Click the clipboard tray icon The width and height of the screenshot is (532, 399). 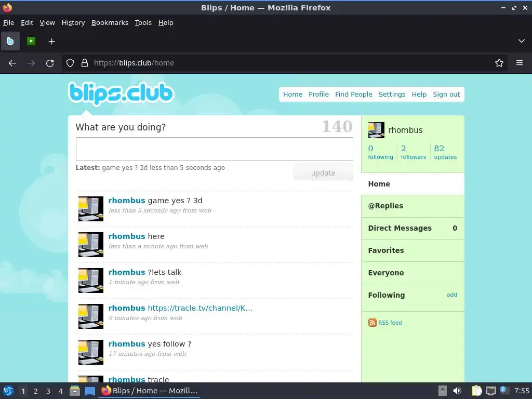click(476, 391)
